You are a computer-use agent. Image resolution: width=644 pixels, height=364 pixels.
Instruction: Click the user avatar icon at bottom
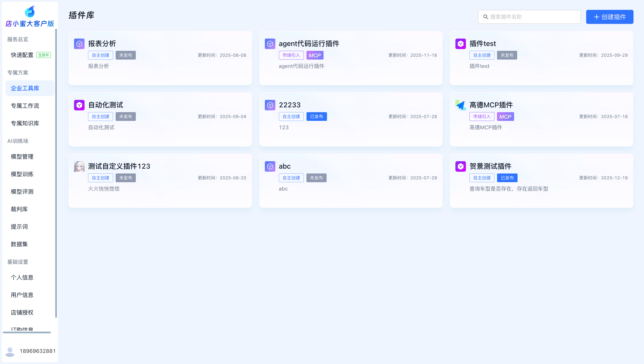(x=10, y=351)
